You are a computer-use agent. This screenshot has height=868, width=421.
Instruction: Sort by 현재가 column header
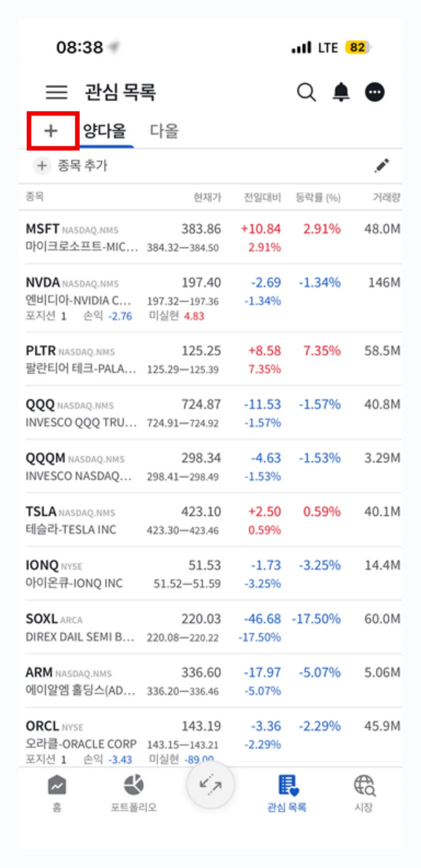[x=207, y=197]
